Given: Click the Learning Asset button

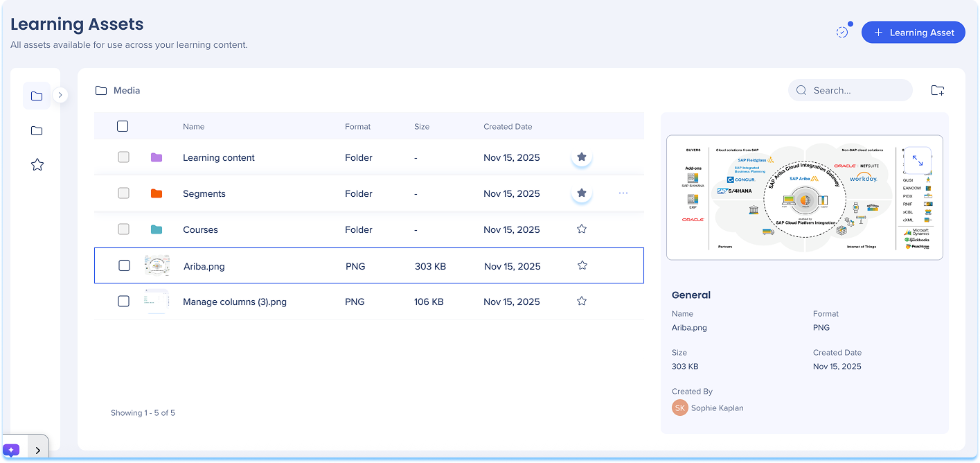Looking at the screenshot, I should 913,33.
